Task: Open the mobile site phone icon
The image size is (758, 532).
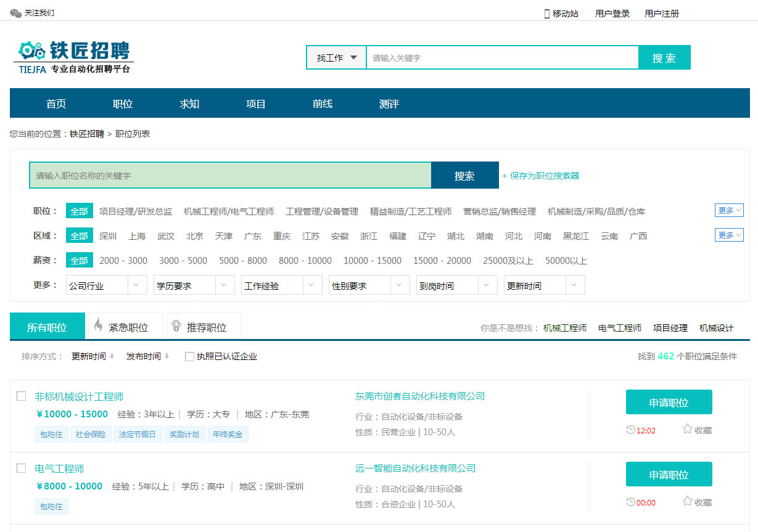Action: [x=547, y=14]
